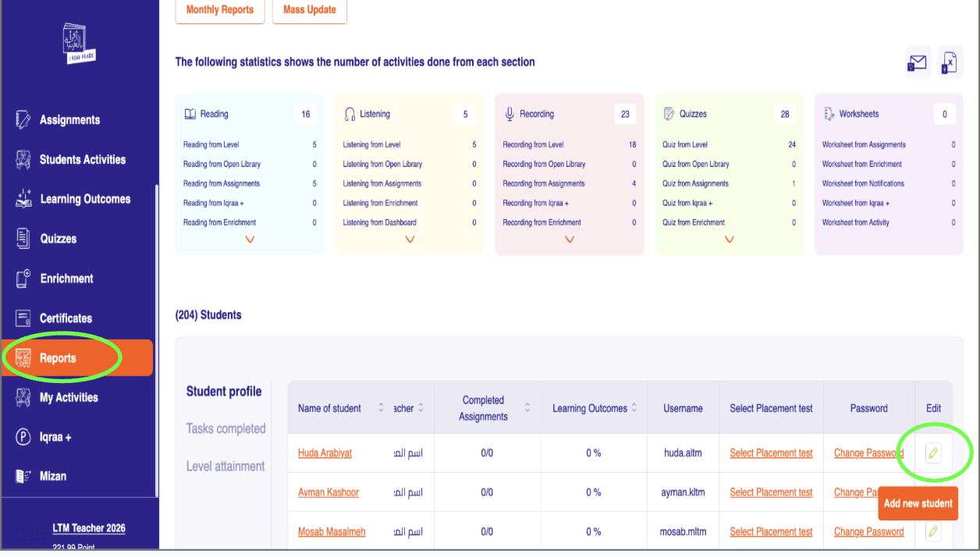Sort by Learning Outcomes column
This screenshot has width=980, height=557.
point(634,408)
